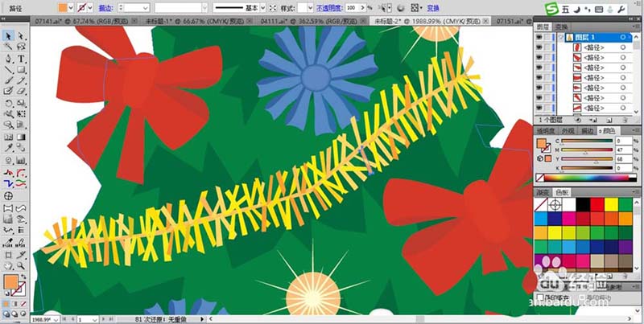Hide the first 路径 sublayer eye icon
Screen dimensions: 644x324
539,47
